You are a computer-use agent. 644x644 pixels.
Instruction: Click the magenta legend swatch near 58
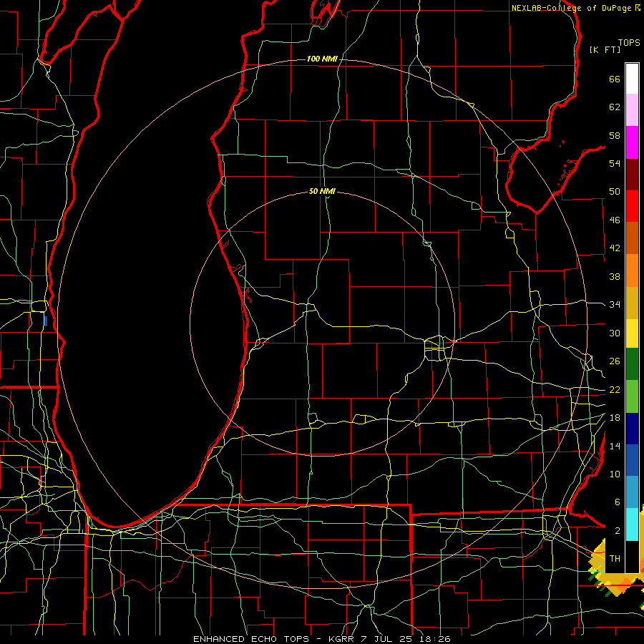tap(632, 142)
